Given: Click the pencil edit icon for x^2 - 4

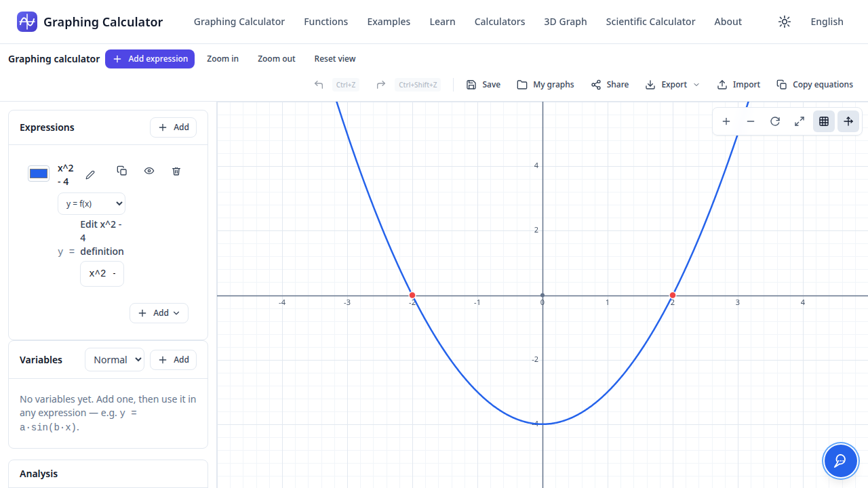Looking at the screenshot, I should coord(90,175).
